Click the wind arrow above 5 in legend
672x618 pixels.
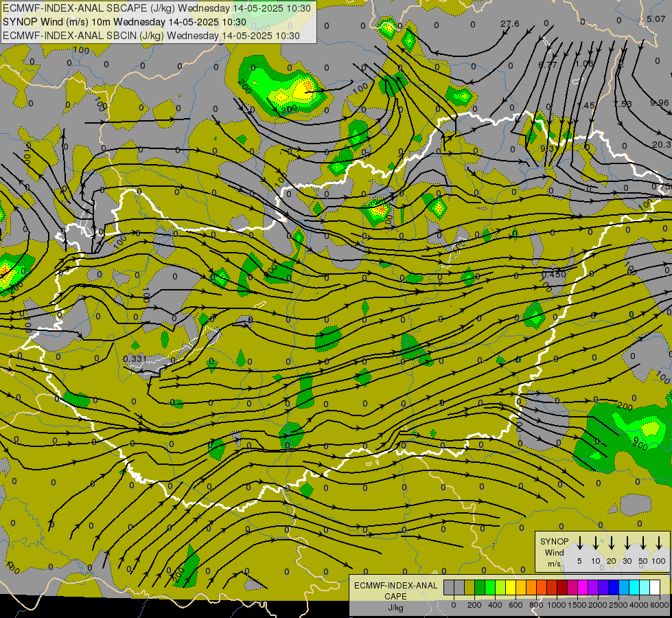pyautogui.click(x=579, y=542)
